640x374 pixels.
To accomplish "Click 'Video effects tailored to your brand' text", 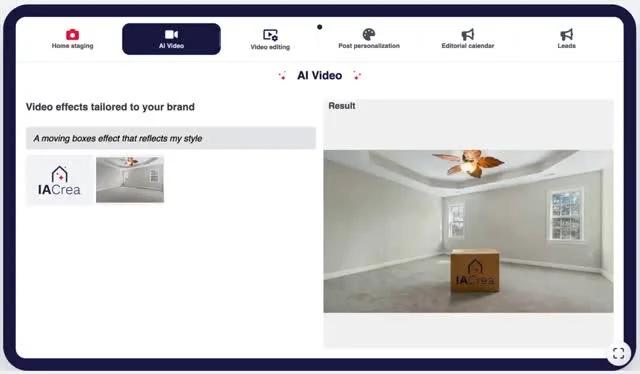I will (x=110, y=107).
